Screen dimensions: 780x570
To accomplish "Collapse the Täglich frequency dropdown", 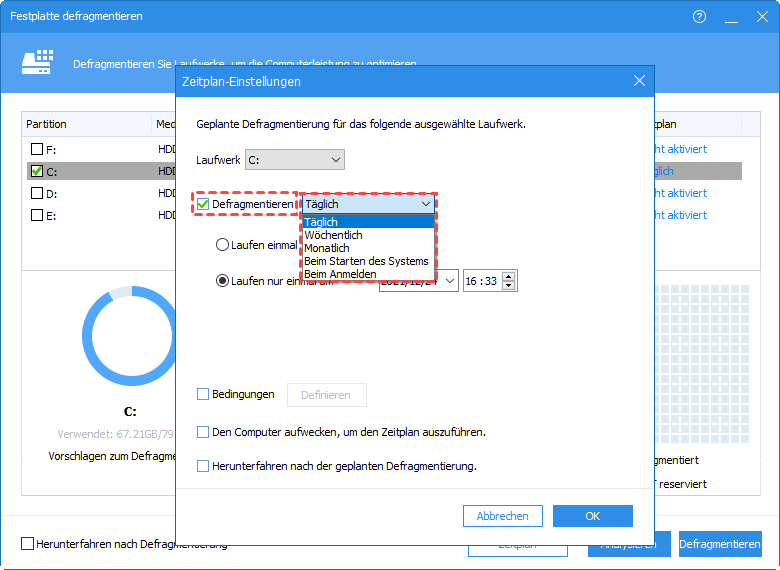I will point(426,204).
